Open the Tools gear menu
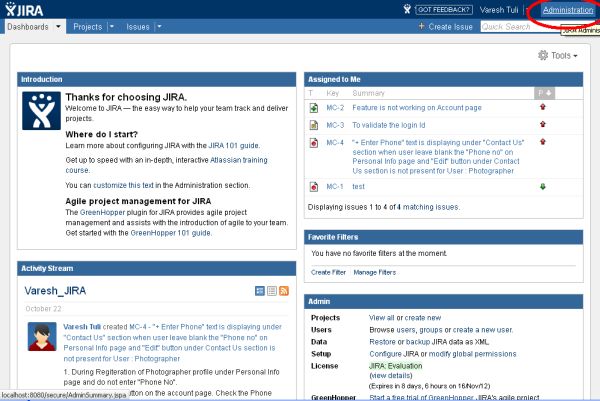 coord(558,55)
